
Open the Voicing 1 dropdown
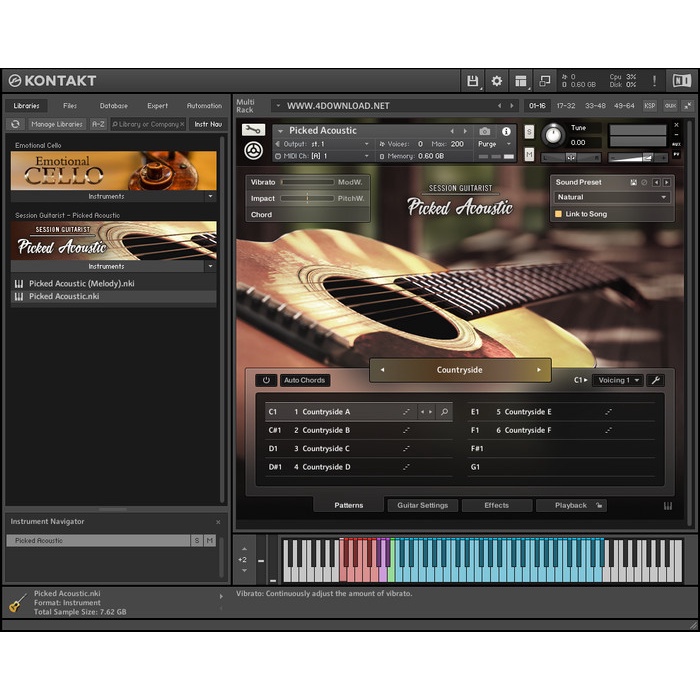(x=617, y=380)
